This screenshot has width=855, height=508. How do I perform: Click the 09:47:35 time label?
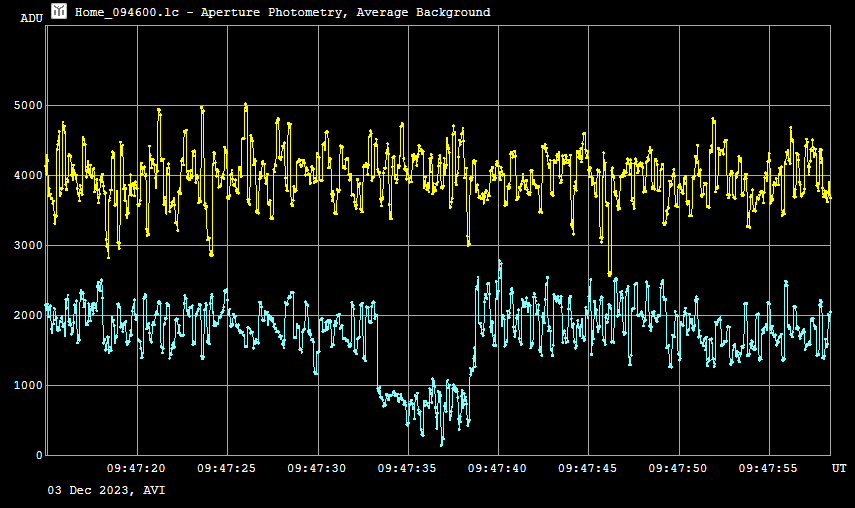coord(407,468)
